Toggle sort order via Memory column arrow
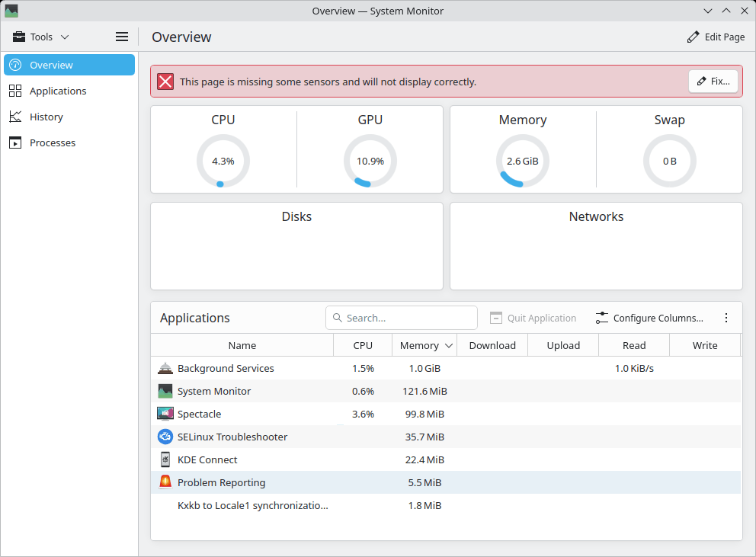This screenshot has height=557, width=756. pos(449,345)
